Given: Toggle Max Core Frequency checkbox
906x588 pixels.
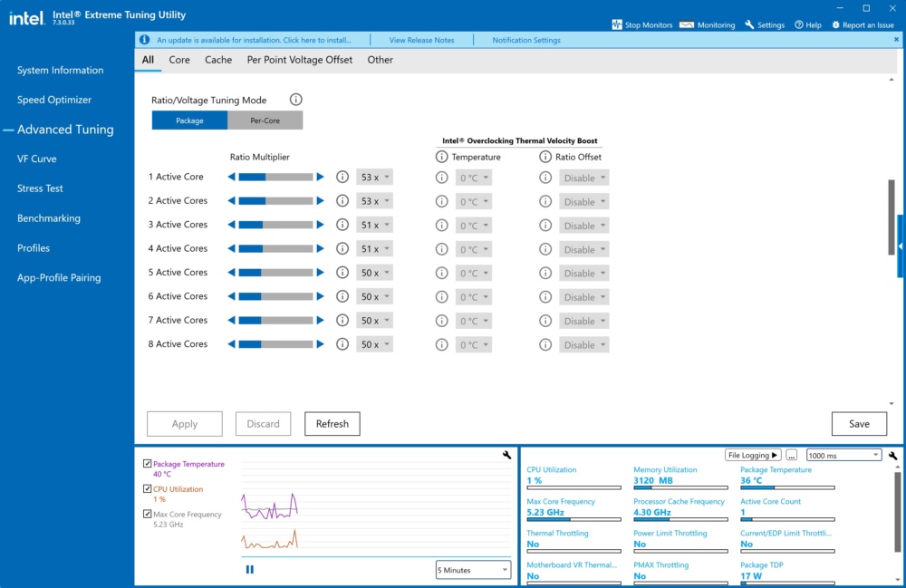Looking at the screenshot, I should [148, 514].
